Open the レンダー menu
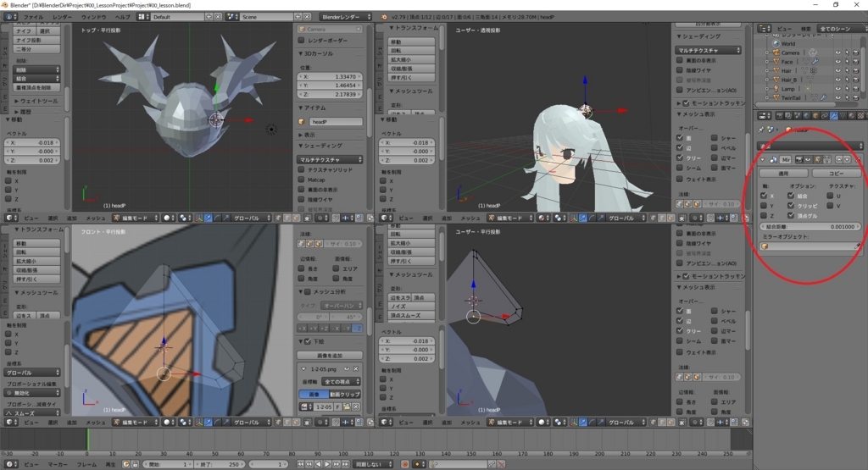The width and height of the screenshot is (868, 470). [62, 17]
